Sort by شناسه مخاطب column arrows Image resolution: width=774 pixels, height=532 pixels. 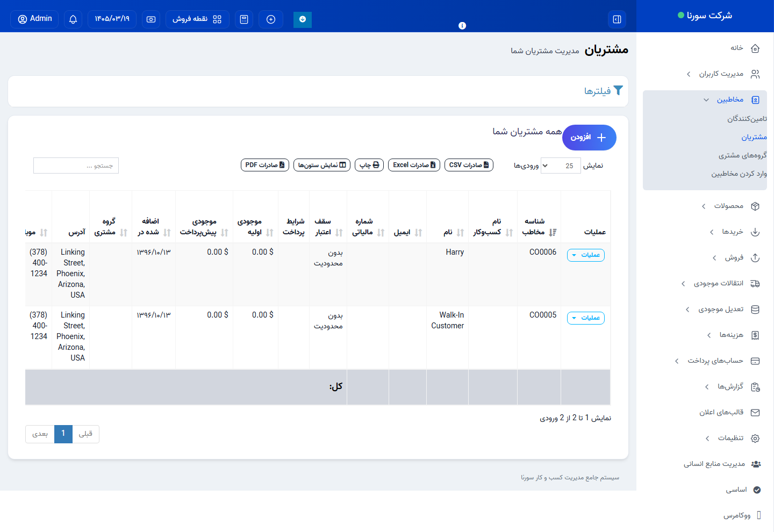coord(553,233)
